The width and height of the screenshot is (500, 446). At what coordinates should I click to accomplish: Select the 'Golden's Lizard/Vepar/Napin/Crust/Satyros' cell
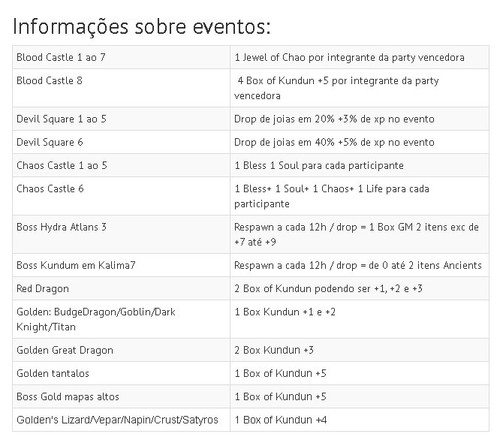121,420
